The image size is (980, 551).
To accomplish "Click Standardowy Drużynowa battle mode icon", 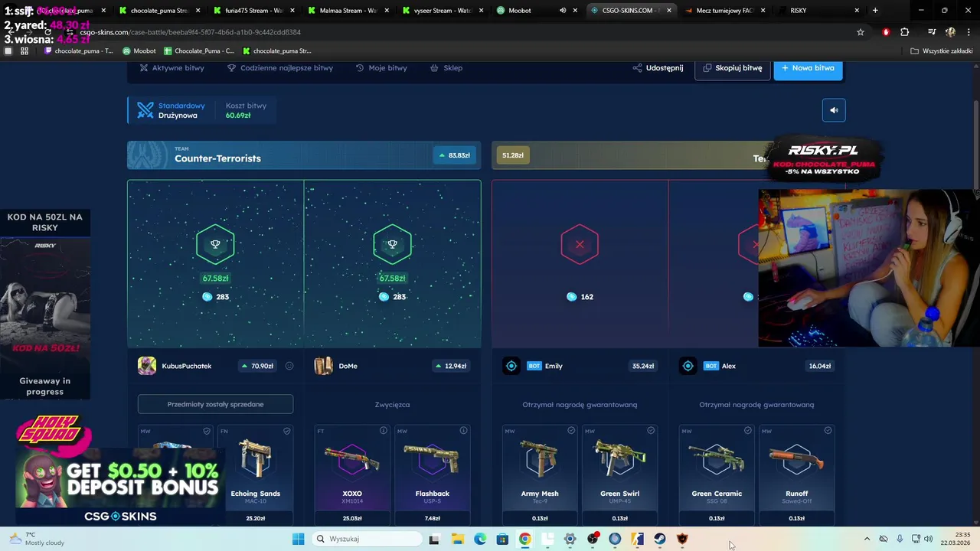I will point(145,110).
